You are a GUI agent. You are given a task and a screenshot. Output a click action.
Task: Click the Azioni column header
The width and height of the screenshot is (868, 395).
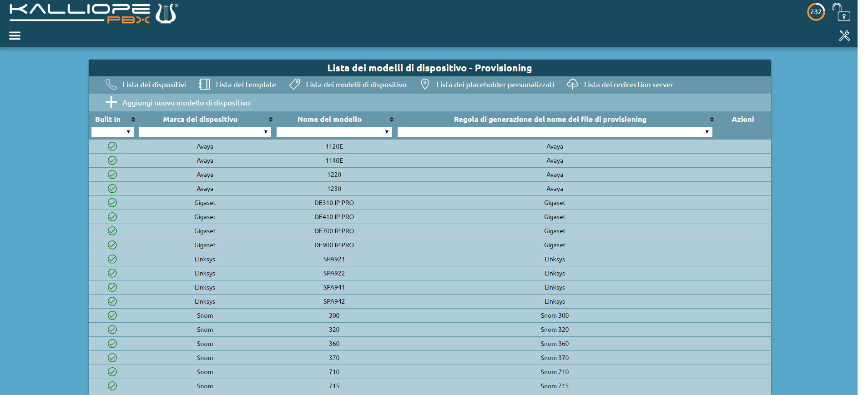coord(742,119)
